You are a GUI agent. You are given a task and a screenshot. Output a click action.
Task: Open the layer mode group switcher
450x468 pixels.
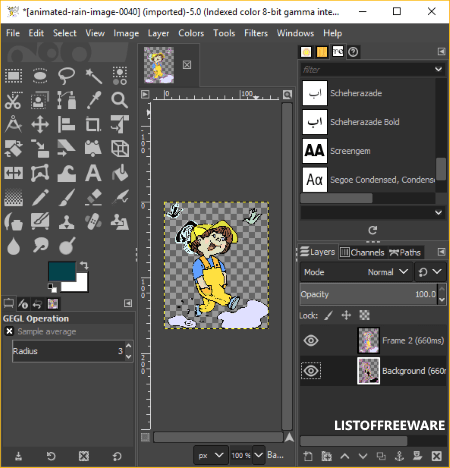point(430,272)
